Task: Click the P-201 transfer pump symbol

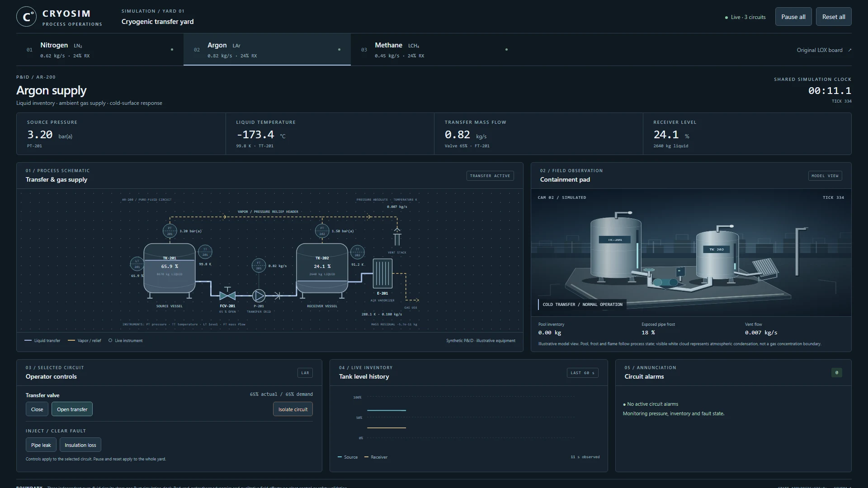Action: (259, 296)
